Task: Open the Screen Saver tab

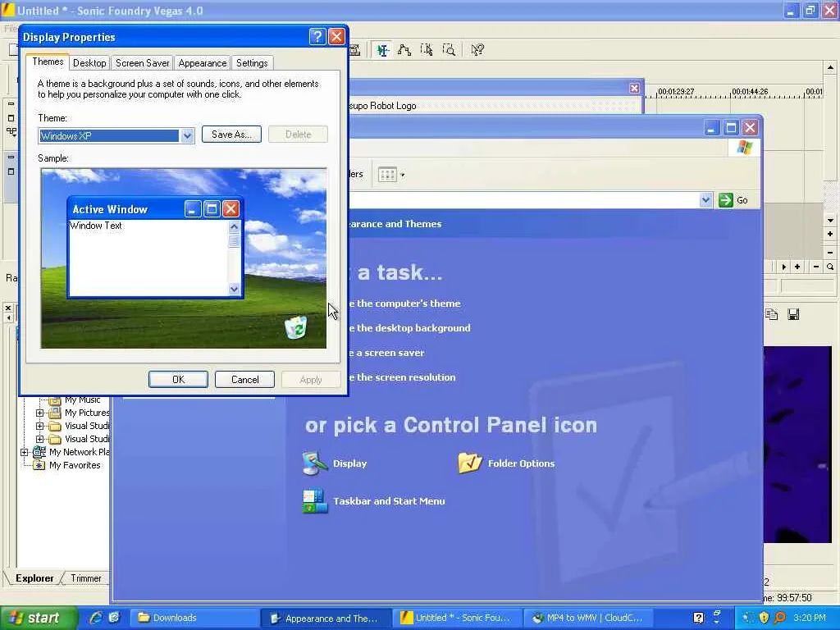Action: pos(142,63)
